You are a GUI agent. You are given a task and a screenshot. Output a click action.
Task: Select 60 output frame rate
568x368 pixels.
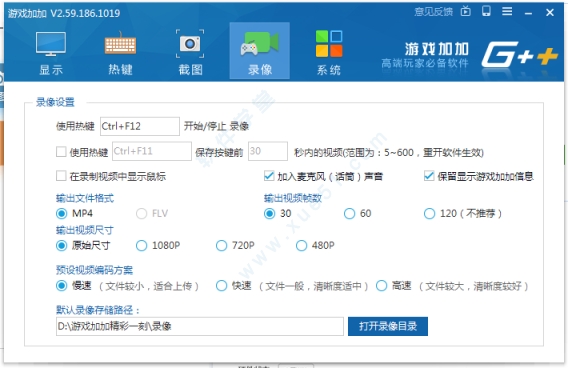tap(350, 213)
